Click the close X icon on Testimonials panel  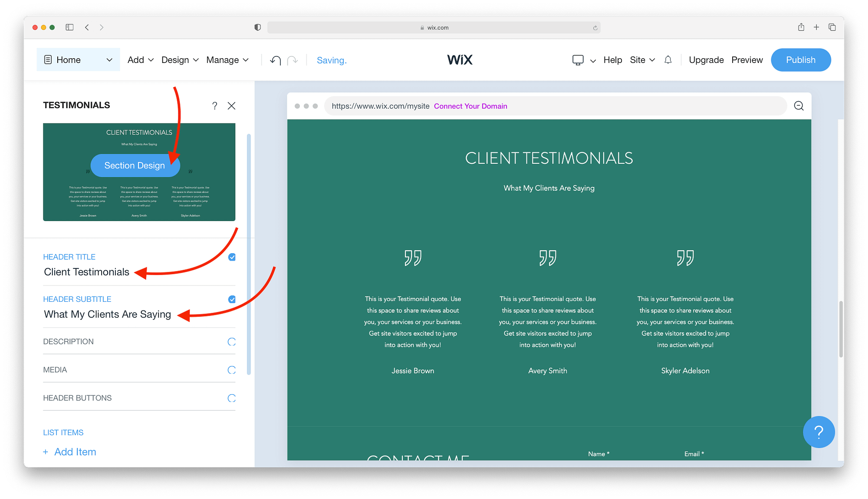(x=232, y=106)
